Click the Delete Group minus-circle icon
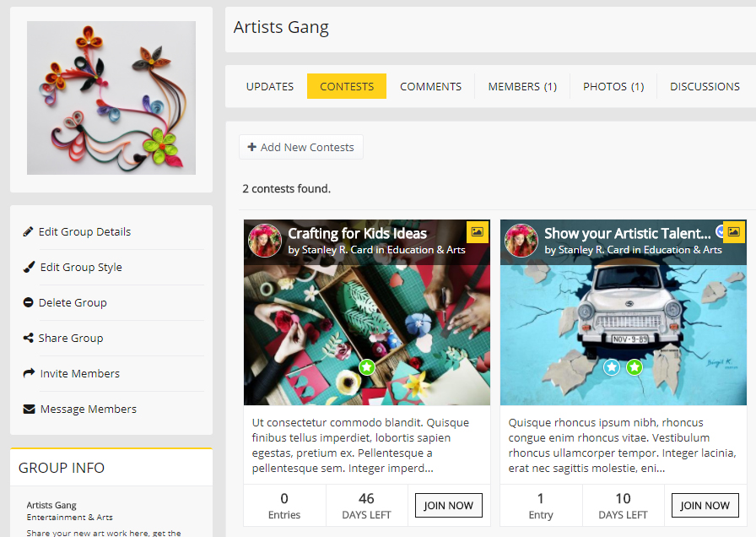Image resolution: width=756 pixels, height=537 pixels. tap(29, 303)
